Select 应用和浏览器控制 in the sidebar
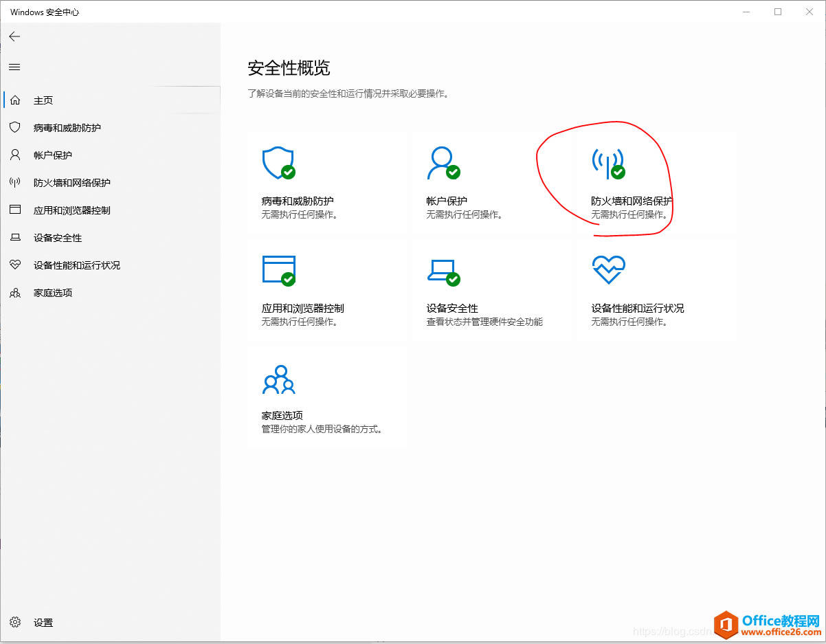The image size is (826, 644). click(72, 210)
